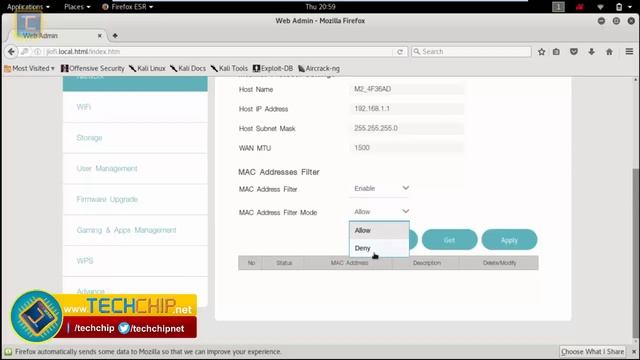This screenshot has width=640, height=360.
Task: Open a new tab with plus icon
Action: (115, 36)
